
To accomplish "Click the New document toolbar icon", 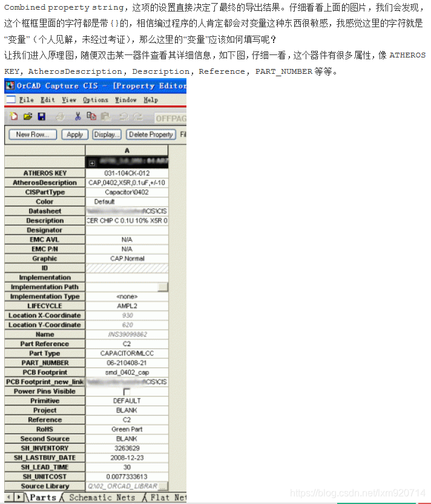I will (13, 116).
